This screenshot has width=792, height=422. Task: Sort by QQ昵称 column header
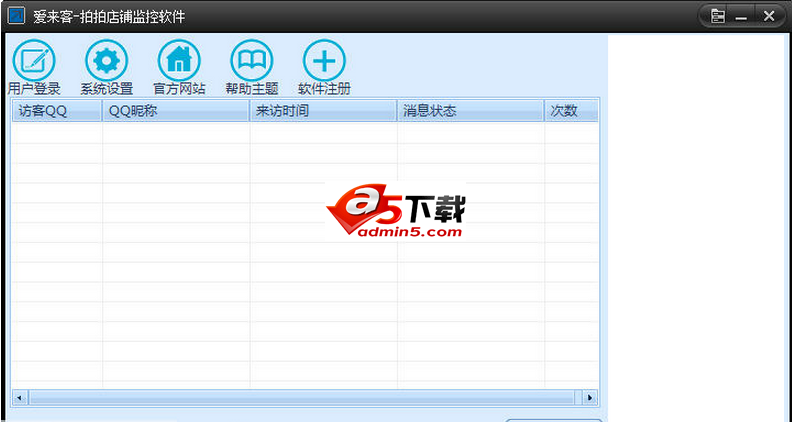point(176,111)
